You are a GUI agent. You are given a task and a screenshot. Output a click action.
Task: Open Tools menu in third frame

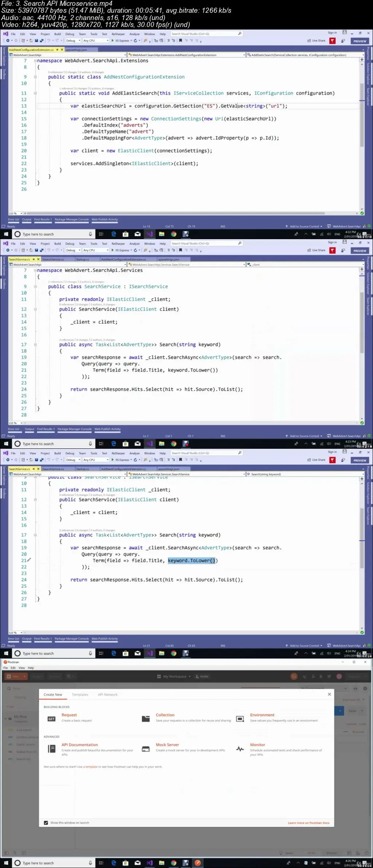(x=94, y=453)
